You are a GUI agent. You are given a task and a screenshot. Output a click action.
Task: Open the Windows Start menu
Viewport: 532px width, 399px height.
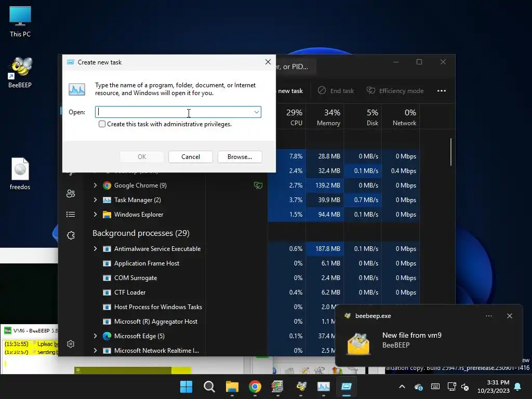click(187, 387)
